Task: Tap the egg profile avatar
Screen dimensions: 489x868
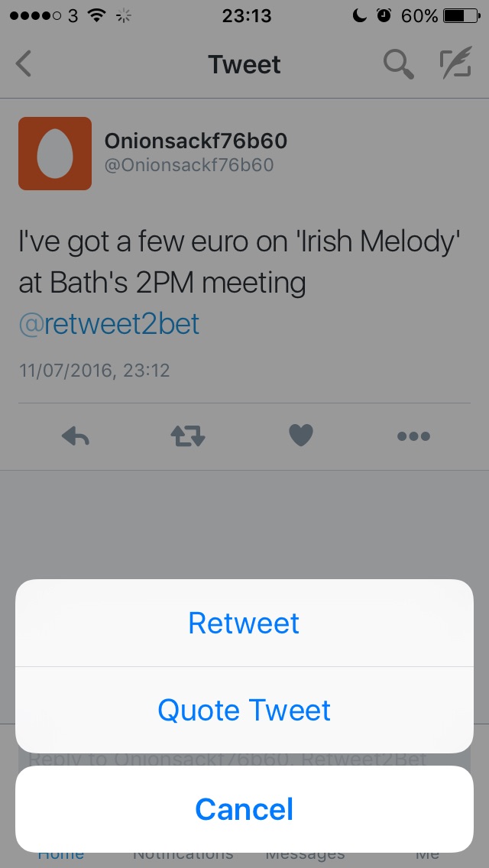Action: (x=55, y=154)
